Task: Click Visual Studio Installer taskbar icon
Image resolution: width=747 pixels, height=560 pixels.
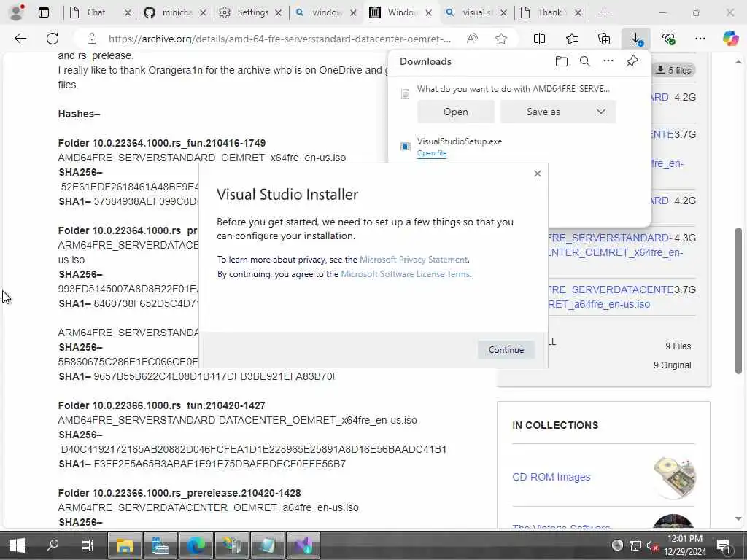Action: [x=303, y=545]
